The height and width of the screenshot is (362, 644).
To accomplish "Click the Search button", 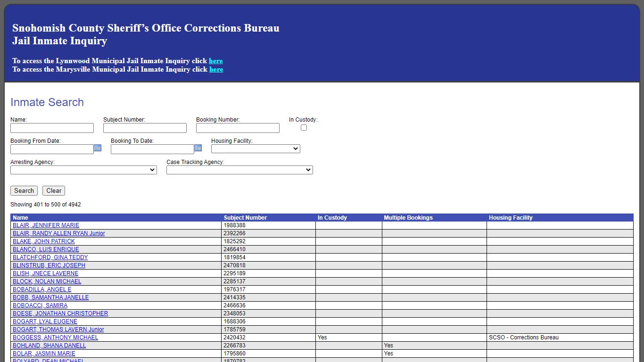I will tap(24, 191).
